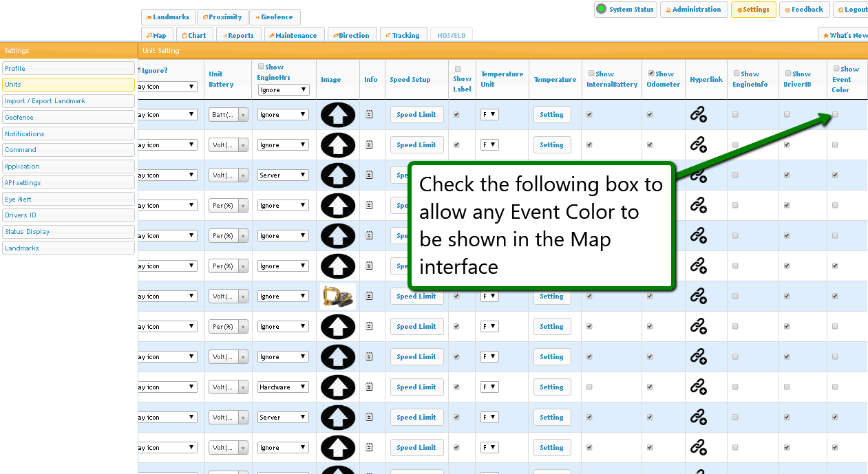Click the hyperlink chain icon in the excavator row
The width and height of the screenshot is (868, 474).
tap(698, 297)
